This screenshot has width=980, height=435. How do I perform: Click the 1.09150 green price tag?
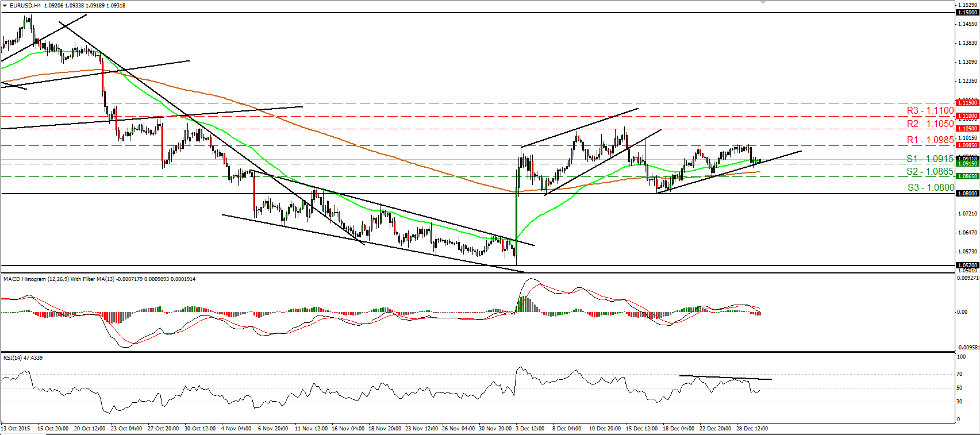click(x=967, y=164)
